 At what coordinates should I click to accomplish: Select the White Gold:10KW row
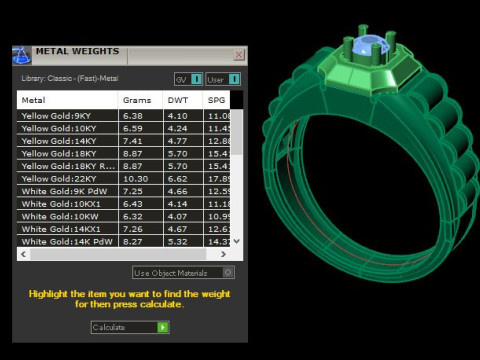click(x=123, y=216)
